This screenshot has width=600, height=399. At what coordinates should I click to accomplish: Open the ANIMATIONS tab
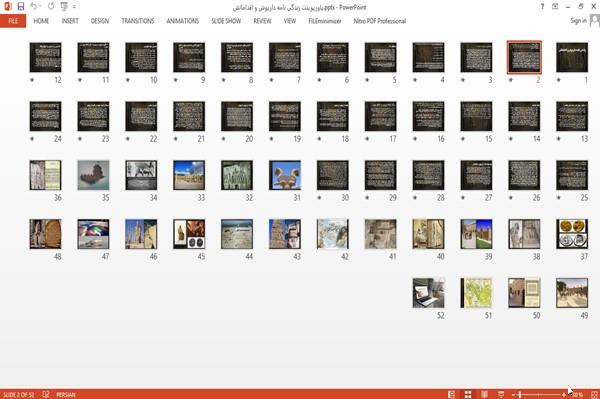click(183, 21)
